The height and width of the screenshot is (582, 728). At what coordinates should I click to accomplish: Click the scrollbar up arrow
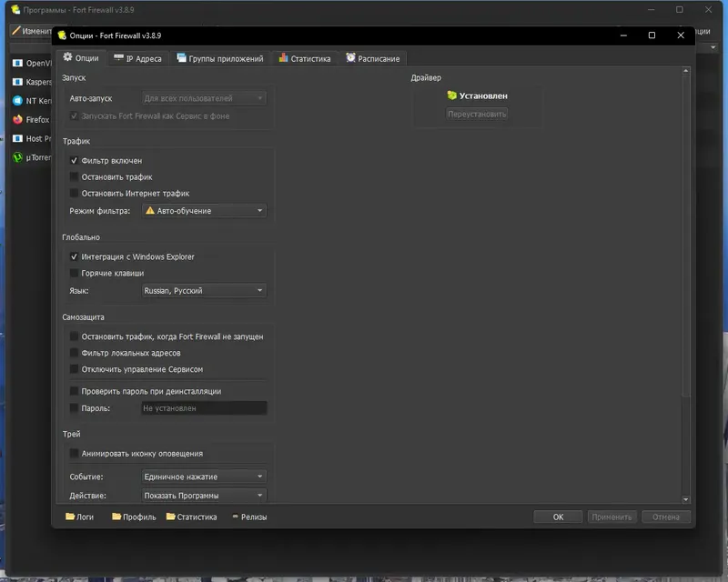coord(686,71)
